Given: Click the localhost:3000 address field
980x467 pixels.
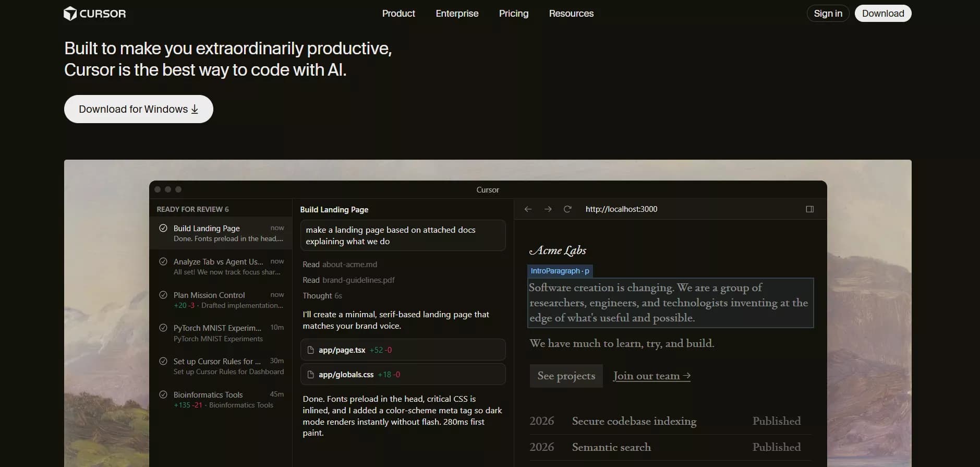Looking at the screenshot, I should (621, 209).
